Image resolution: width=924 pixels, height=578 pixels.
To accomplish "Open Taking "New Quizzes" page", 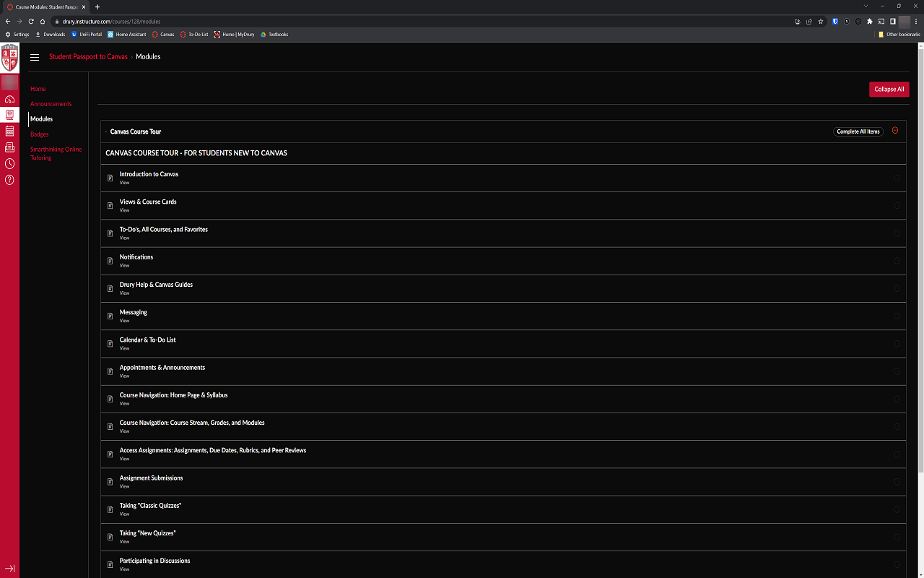I will coord(148,533).
